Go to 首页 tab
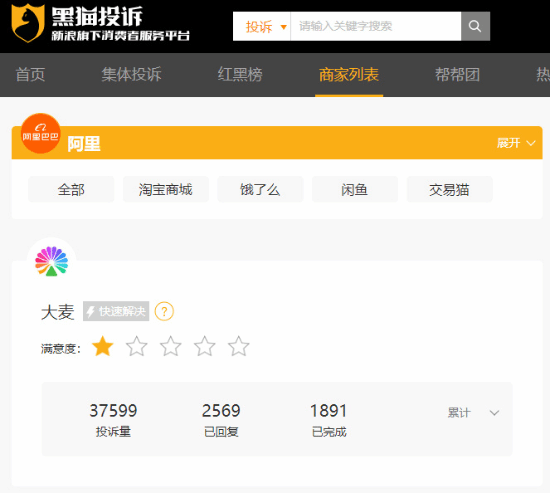The image size is (550, 493). tap(31, 75)
